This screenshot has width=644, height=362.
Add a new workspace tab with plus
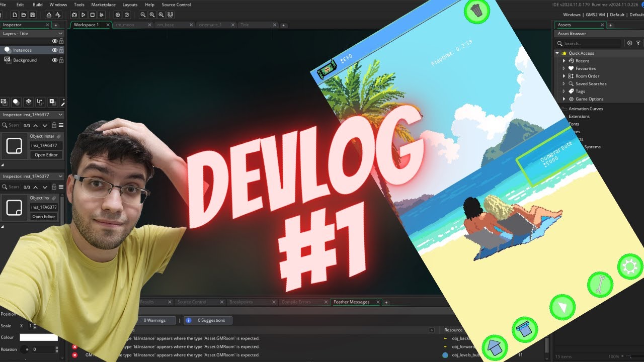[x=284, y=25]
